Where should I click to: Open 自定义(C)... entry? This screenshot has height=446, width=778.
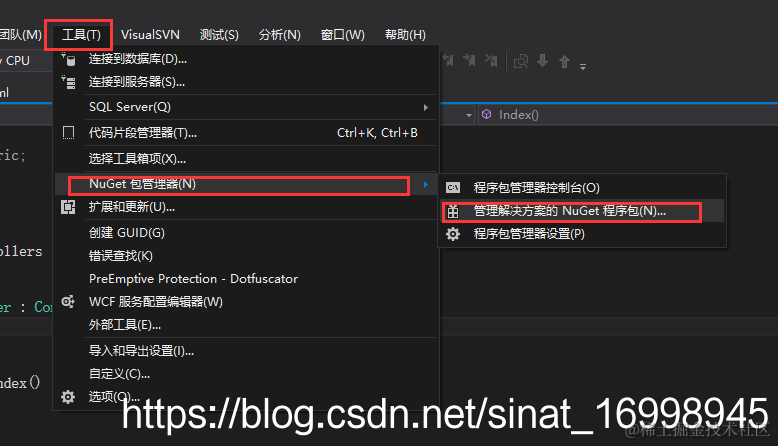[x=246, y=374]
